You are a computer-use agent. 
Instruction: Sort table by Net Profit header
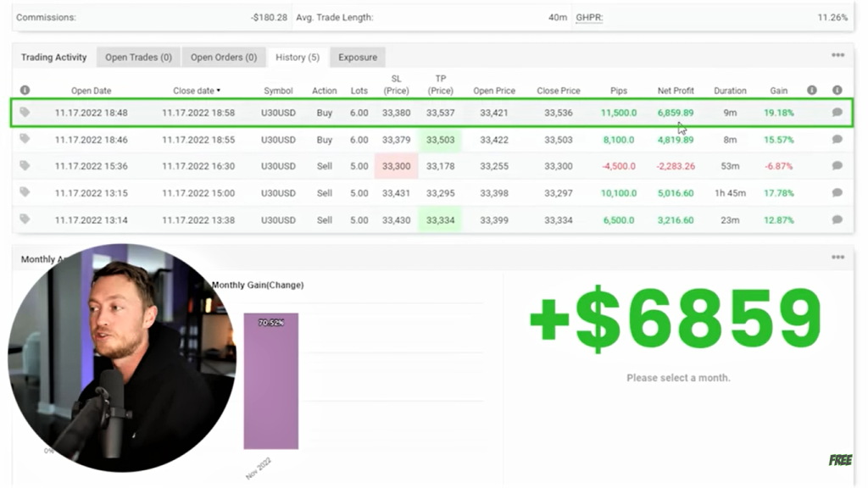pos(676,91)
